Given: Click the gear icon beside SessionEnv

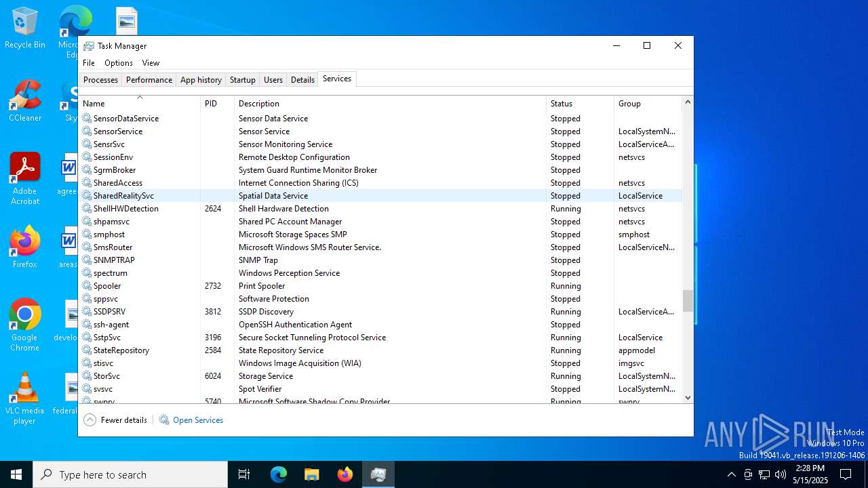Looking at the screenshot, I should (x=87, y=157).
